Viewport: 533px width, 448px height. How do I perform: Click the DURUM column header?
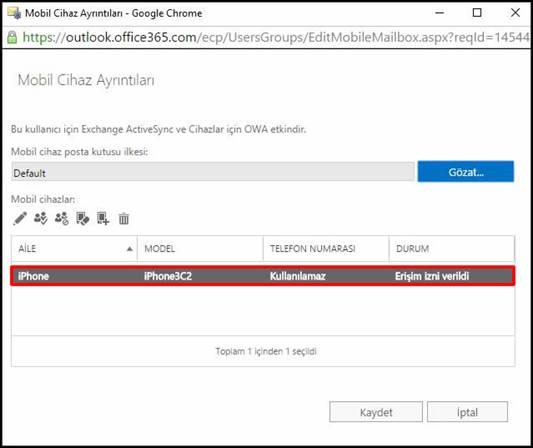(x=452, y=248)
